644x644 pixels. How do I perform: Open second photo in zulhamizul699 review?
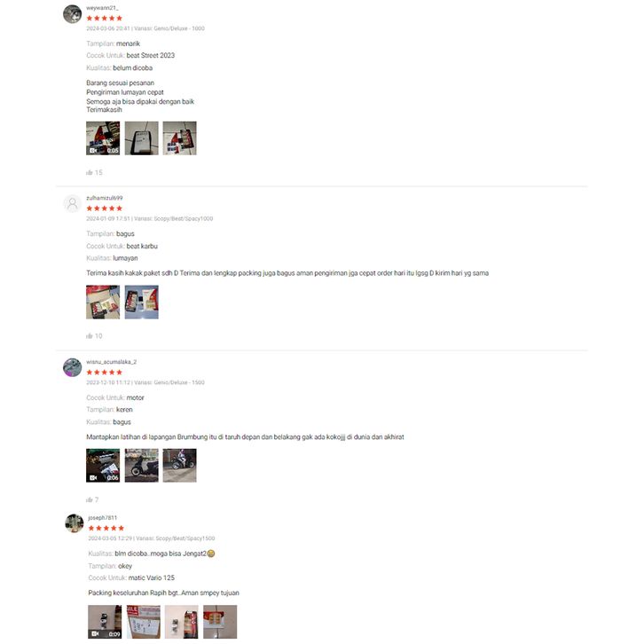[142, 302]
